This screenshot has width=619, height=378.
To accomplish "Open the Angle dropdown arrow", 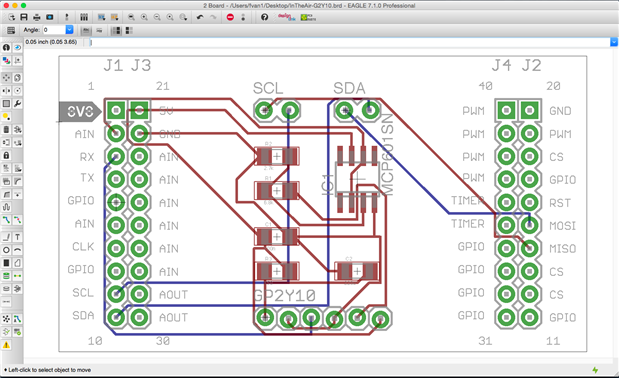I will (x=69, y=30).
